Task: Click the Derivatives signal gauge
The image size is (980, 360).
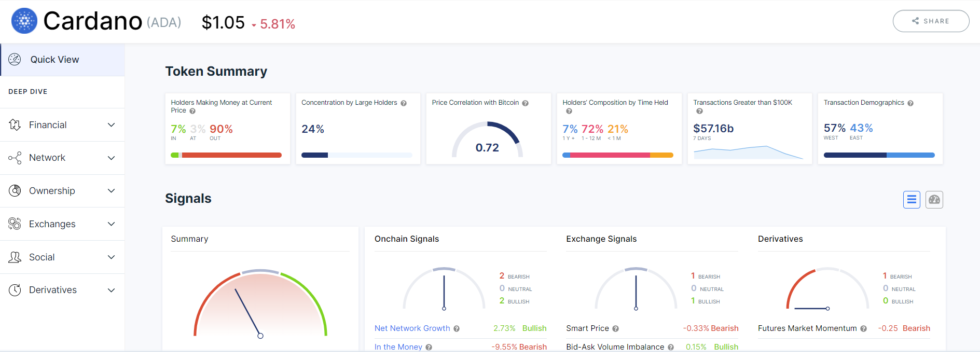Action: [x=828, y=289]
